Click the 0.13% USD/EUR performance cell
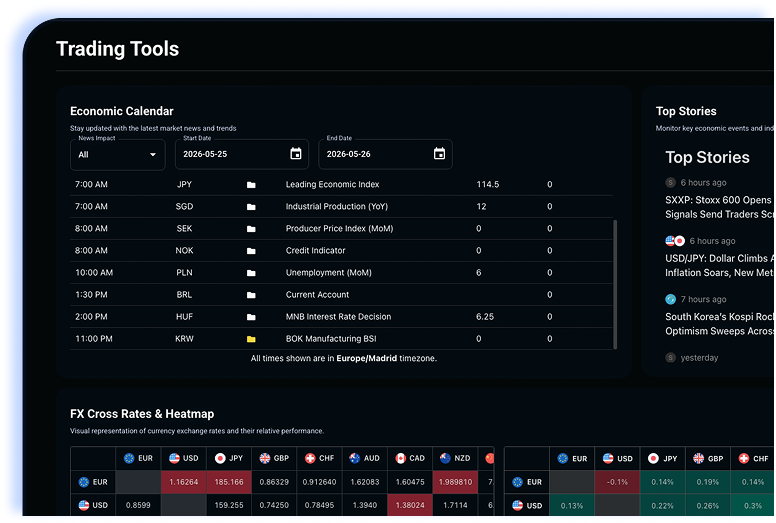 pos(572,506)
